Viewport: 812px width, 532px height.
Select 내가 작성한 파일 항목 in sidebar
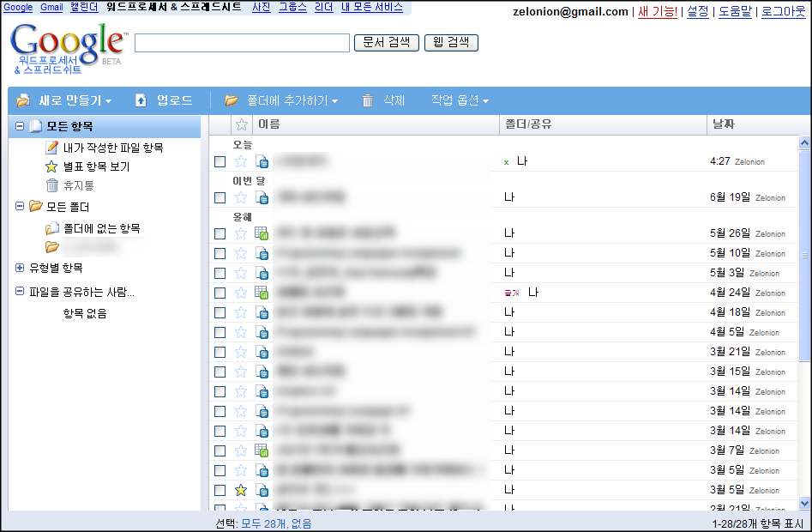(x=113, y=148)
